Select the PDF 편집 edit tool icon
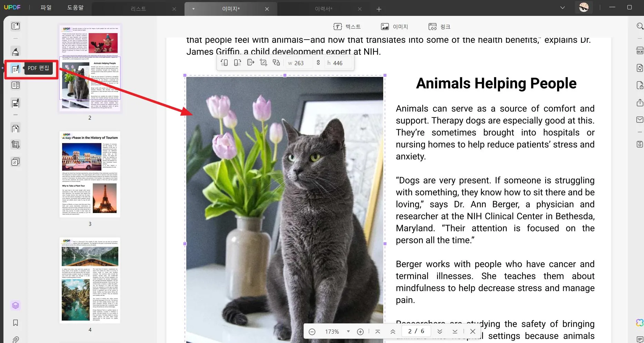 tap(16, 69)
